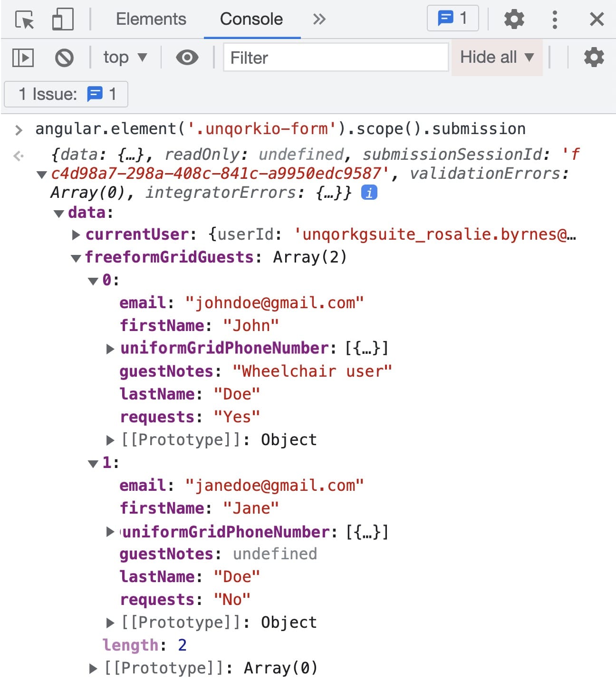Expand uniformGridPhoneNumber for Jane
Viewport: 616px width, 682px height.
[x=110, y=532]
